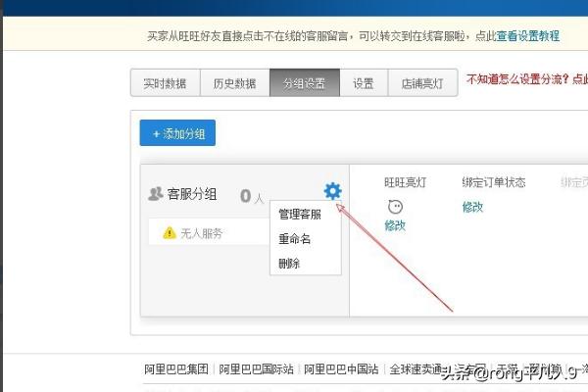Click the 旺旺亮灯 smiley face icon
The width and height of the screenshot is (588, 392).
tap(395, 207)
